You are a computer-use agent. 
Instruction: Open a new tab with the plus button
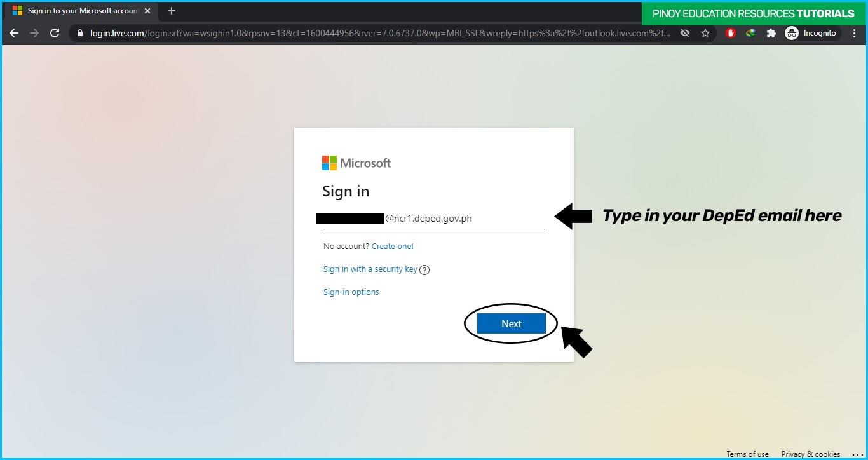click(171, 11)
